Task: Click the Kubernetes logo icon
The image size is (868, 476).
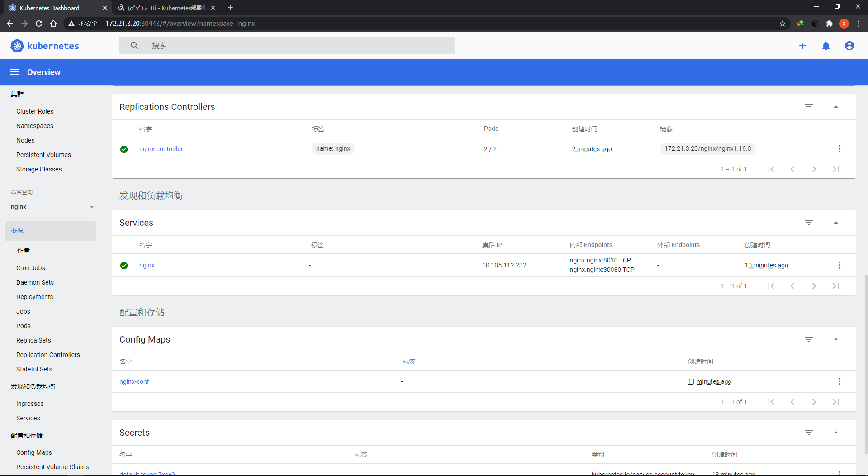Action: (x=17, y=46)
